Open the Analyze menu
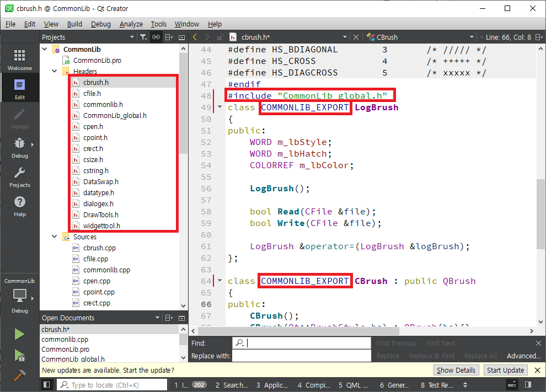 coord(131,24)
